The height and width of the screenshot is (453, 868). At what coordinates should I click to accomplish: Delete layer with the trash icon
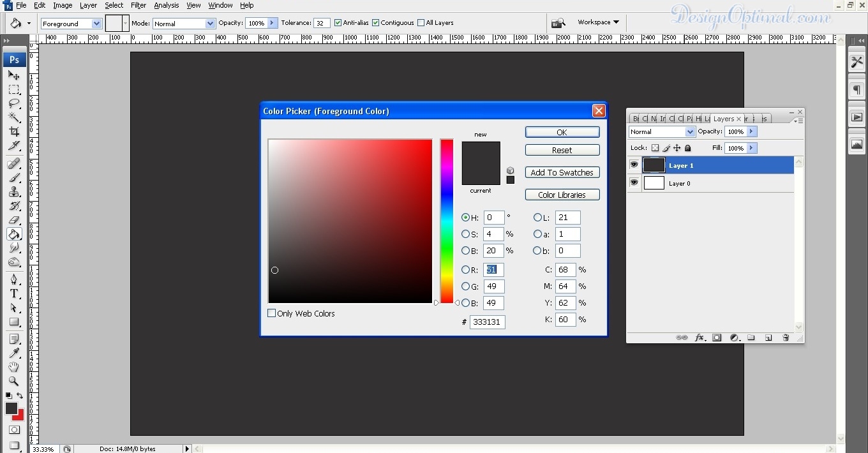786,338
